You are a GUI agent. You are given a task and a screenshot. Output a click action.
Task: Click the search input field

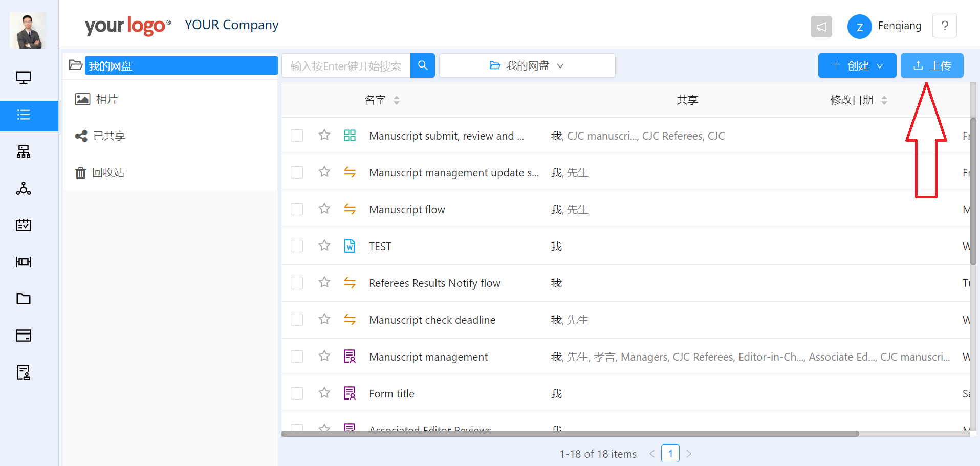click(346, 66)
